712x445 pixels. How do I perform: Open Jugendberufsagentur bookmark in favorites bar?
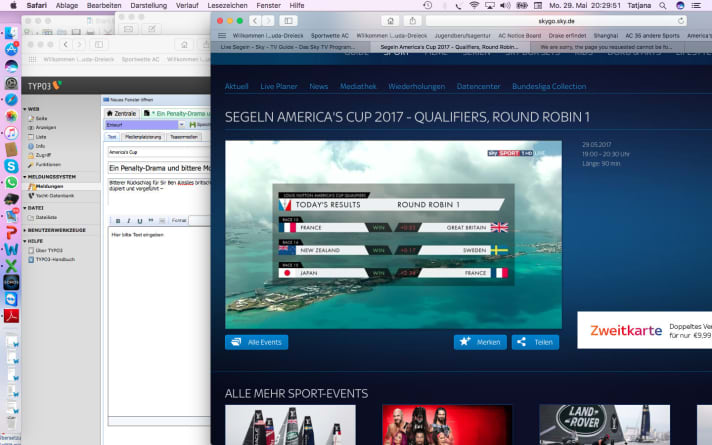coord(462,35)
